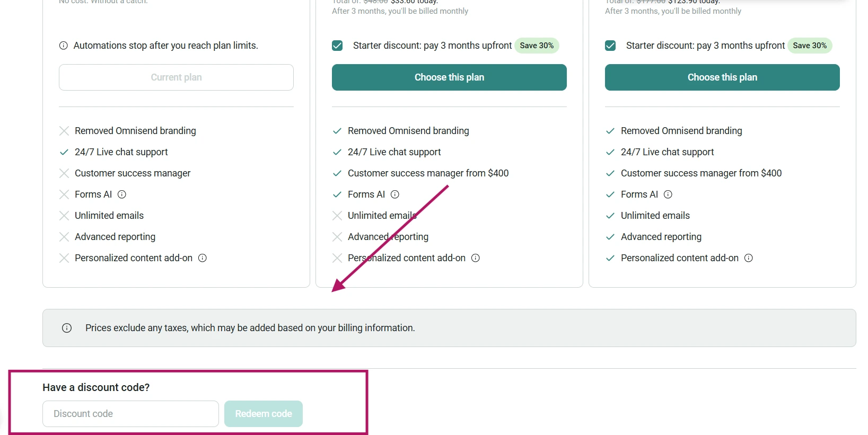Viewport: 868px width, 435px height.
Task: Open info for middle plan Personalized content add-on
Action: 476,258
